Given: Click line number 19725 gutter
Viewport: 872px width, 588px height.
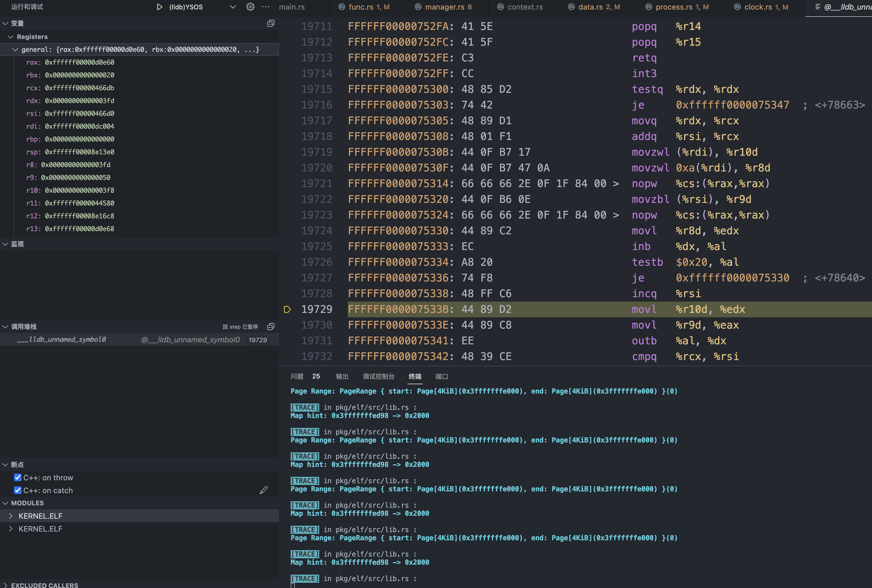Looking at the screenshot, I should pos(317,246).
